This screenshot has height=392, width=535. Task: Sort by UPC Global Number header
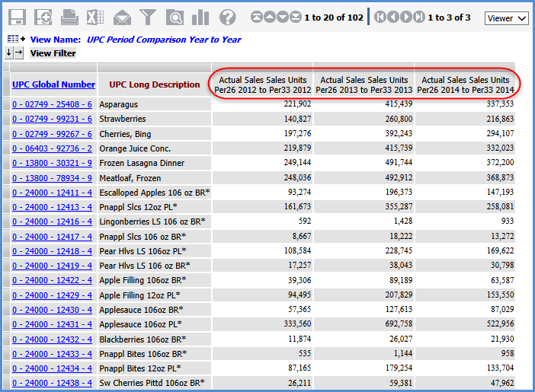click(53, 84)
